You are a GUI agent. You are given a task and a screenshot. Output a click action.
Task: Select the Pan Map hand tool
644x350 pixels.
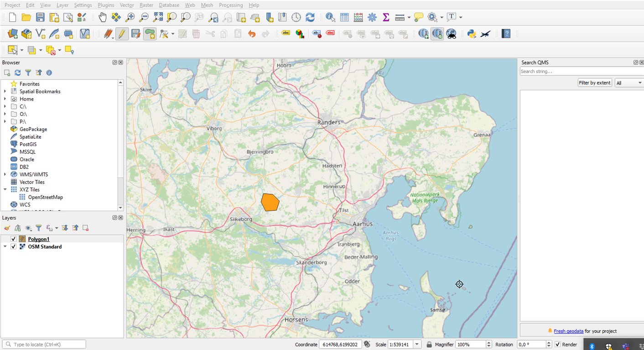pos(103,17)
